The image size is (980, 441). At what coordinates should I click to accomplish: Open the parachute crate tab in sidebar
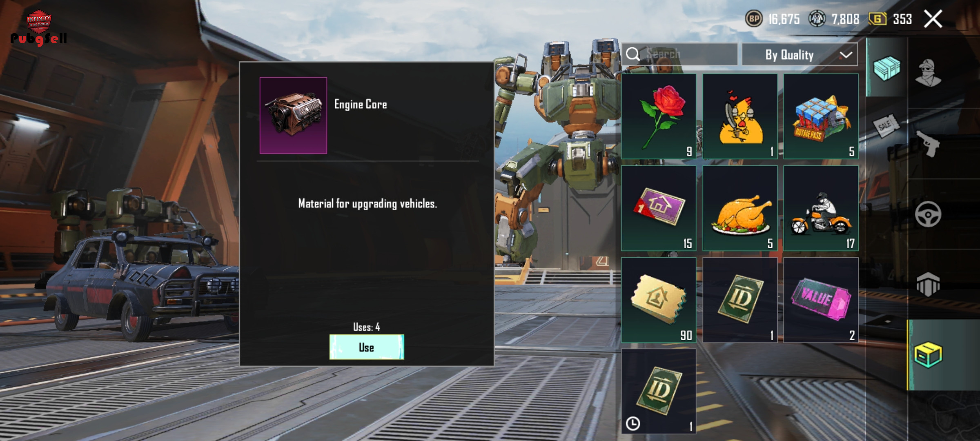click(928, 284)
